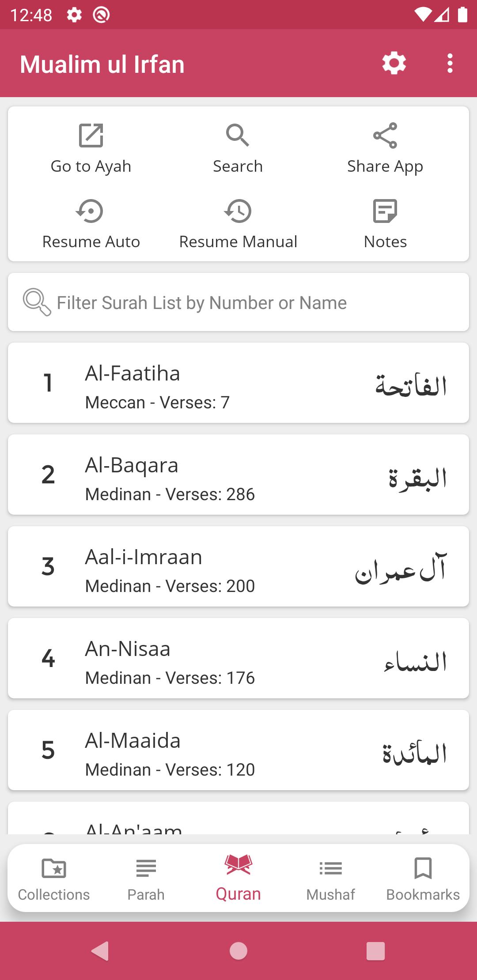The width and height of the screenshot is (477, 980).
Task: Go to the Bookmarks tab
Action: click(423, 878)
